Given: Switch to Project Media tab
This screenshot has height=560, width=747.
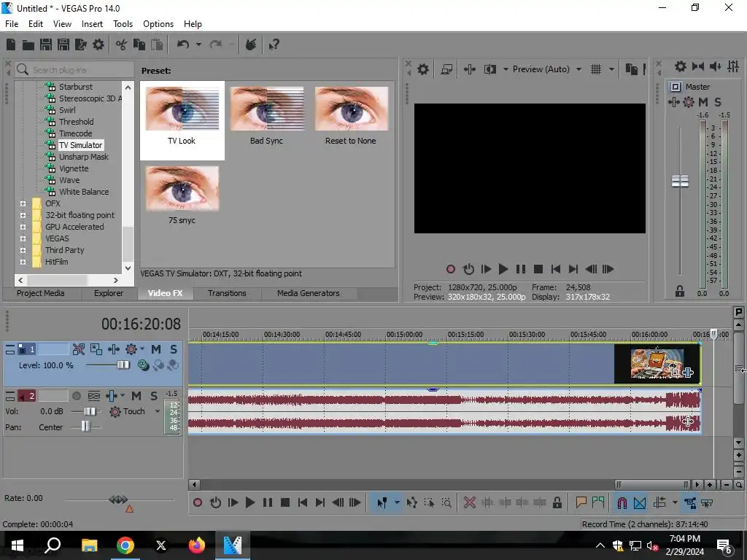Looking at the screenshot, I should coord(41,293).
